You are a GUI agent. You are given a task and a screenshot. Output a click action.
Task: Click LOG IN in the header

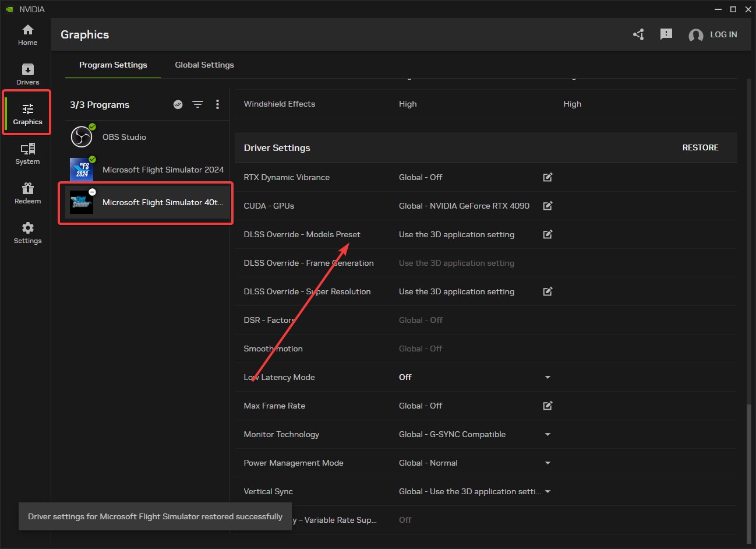pos(723,34)
